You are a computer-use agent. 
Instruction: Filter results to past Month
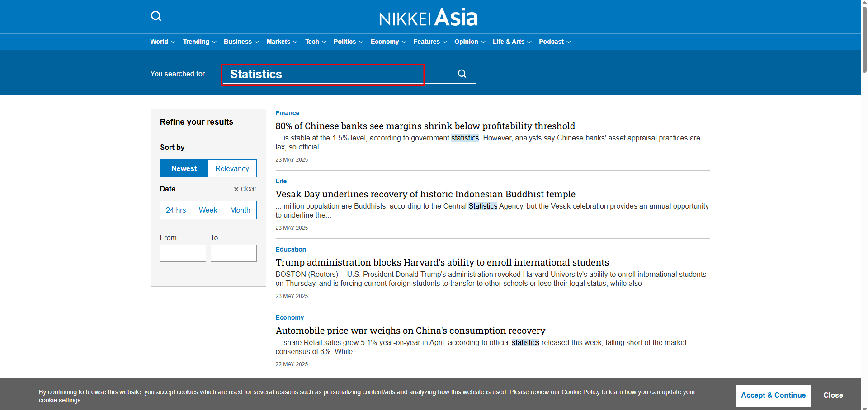tap(240, 210)
